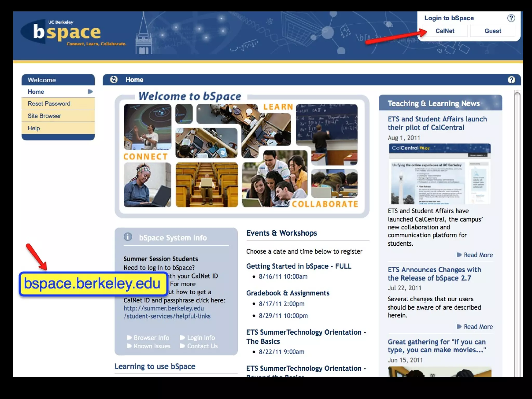Image resolution: width=532 pixels, height=399 pixels.
Task: Click arrow icon beside Contact Us
Action: click(182, 346)
